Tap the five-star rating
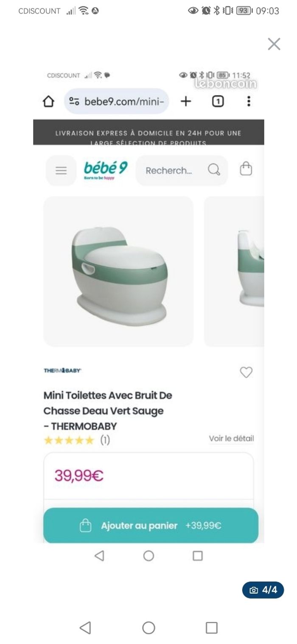This screenshot has height=644, width=297. point(69,440)
